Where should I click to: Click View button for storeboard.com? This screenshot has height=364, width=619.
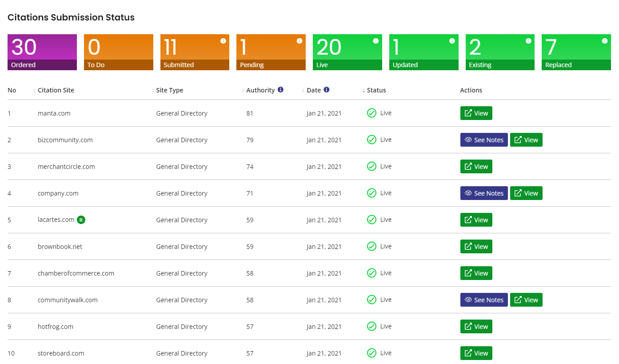click(476, 353)
